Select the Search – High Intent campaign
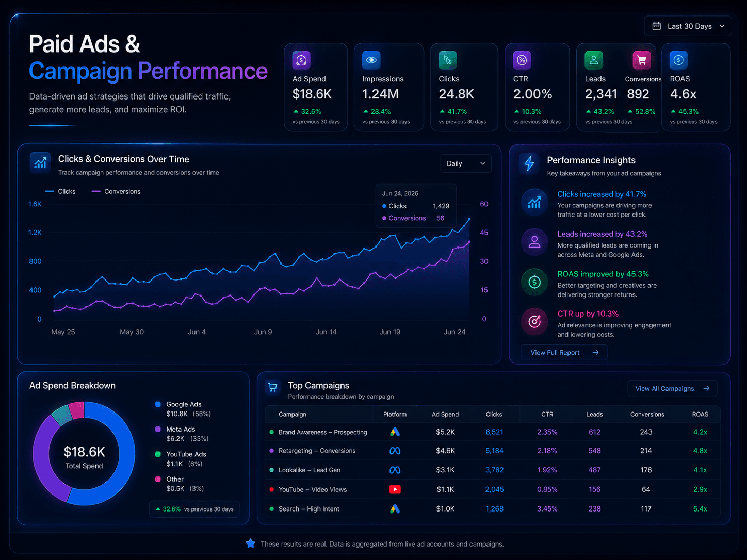The height and width of the screenshot is (560, 747). pos(309,509)
